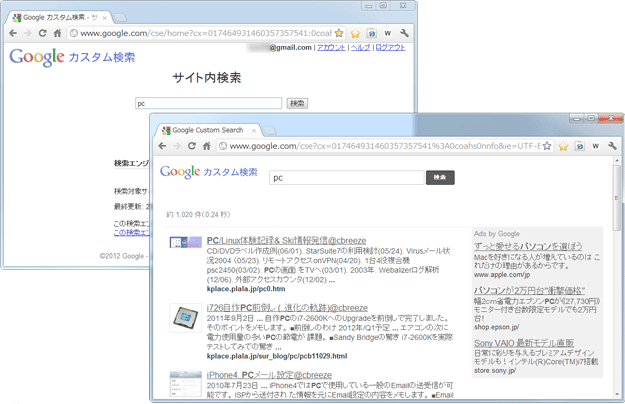This screenshot has width=625, height=404.
Task: Click Google カスタム検索 logo in background window
Action: pyautogui.click(x=72, y=57)
